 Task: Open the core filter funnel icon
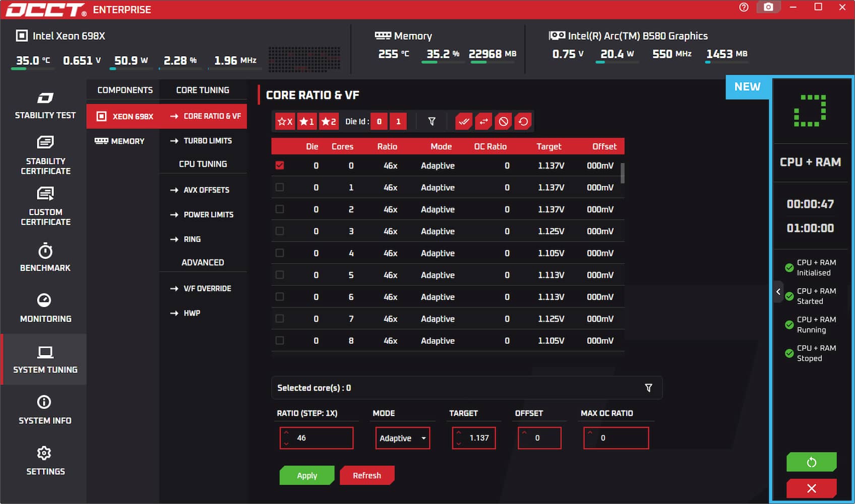[431, 121]
